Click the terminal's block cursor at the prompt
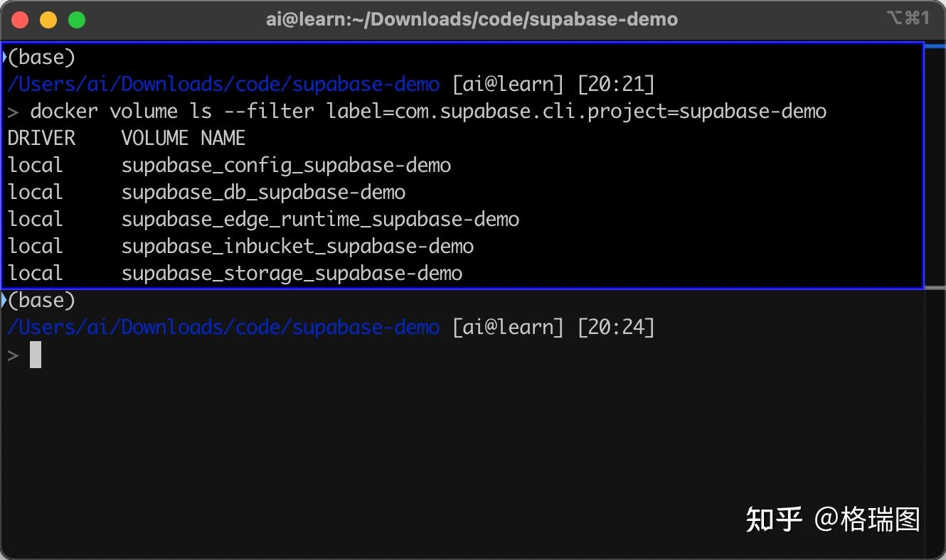 pyautogui.click(x=36, y=355)
